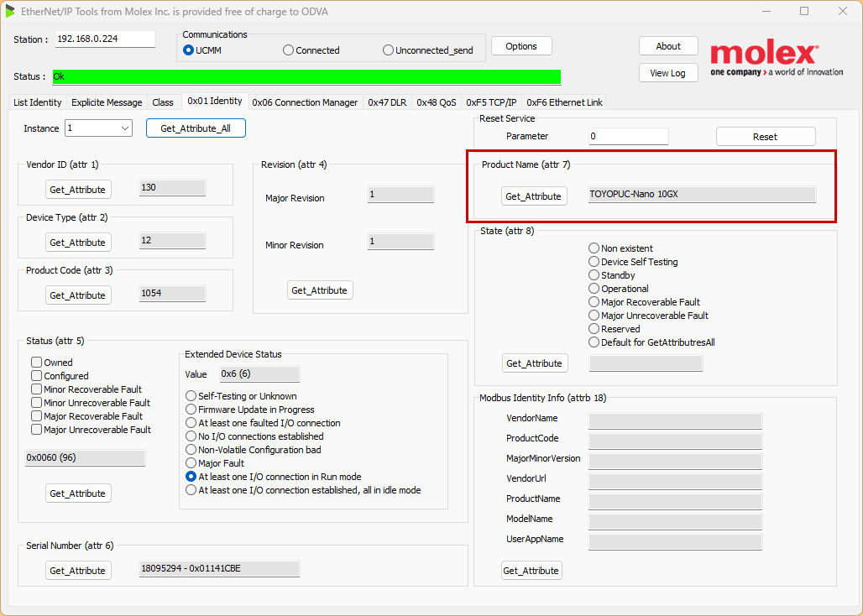Check the Configured checkbox
Viewport: 863px width, 616px height.
(x=37, y=376)
